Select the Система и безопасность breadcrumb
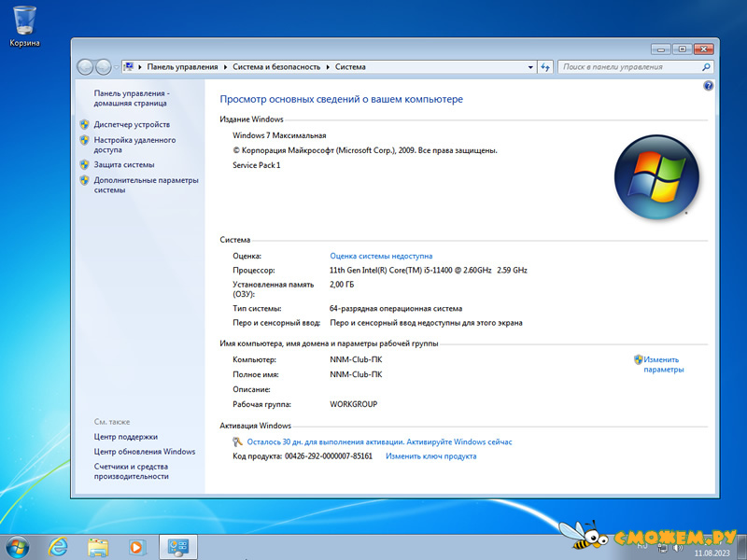The height and width of the screenshot is (560, 747). click(276, 67)
